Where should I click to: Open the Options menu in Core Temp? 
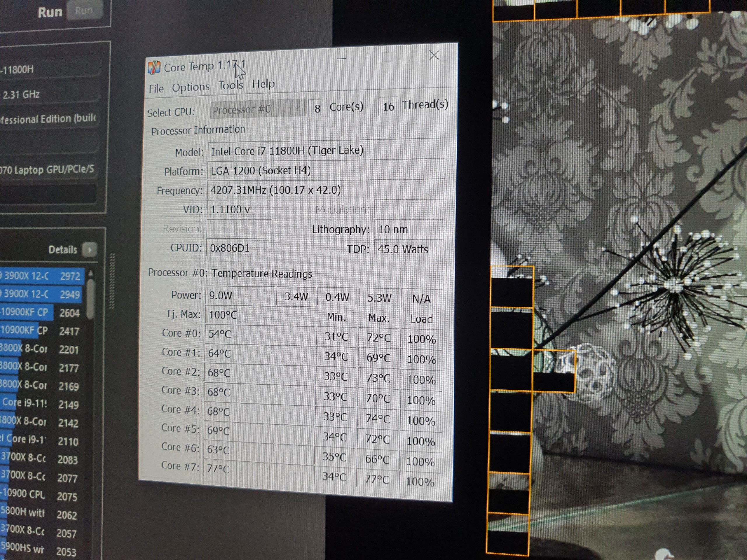[x=191, y=87]
